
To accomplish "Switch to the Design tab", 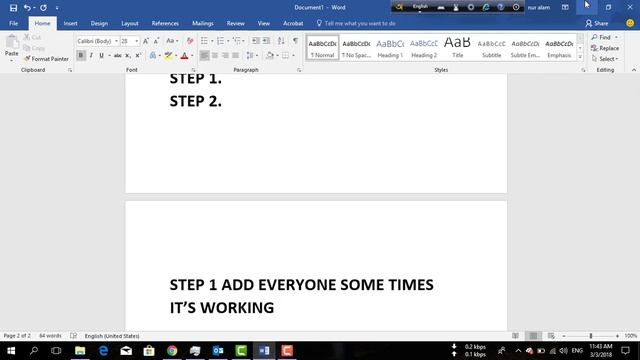I will 99,24.
